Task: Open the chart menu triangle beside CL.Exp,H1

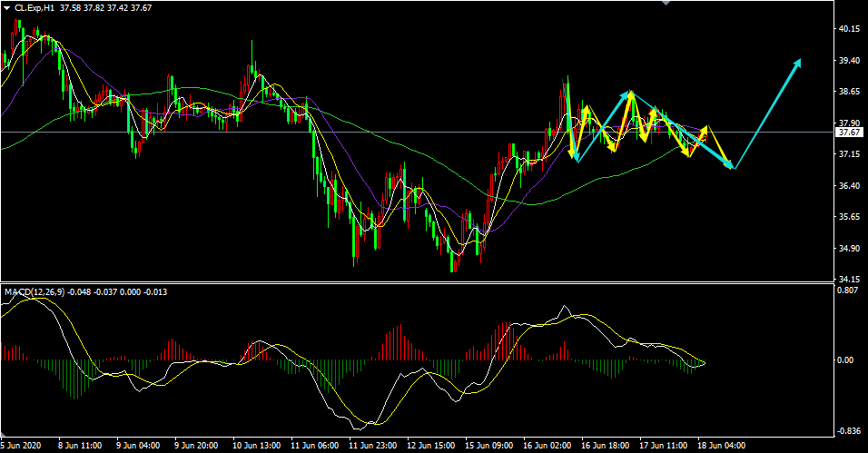Action: coord(6,8)
